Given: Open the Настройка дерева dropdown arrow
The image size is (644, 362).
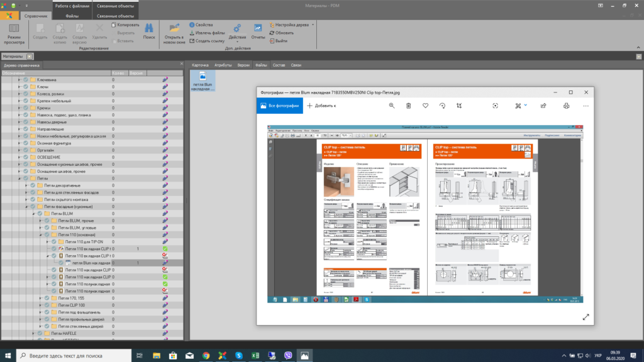Looking at the screenshot, I should 313,25.
